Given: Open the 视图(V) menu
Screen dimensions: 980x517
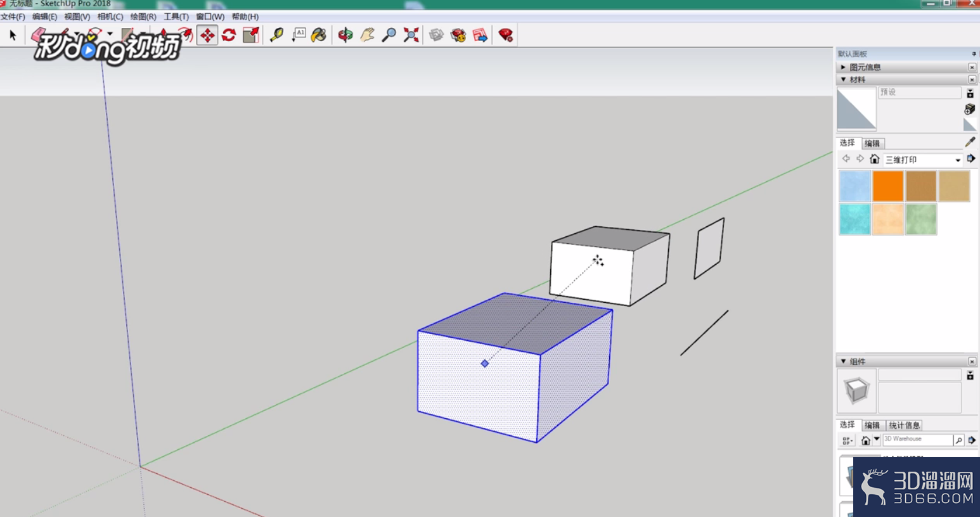Looking at the screenshot, I should click(x=77, y=16).
